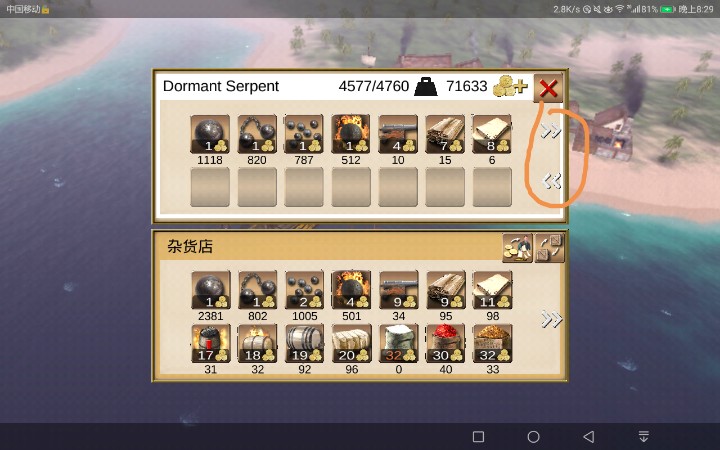The width and height of the screenshot is (720, 450).
Task: Select ship's grapeshot item with 787 stock
Action: [304, 134]
